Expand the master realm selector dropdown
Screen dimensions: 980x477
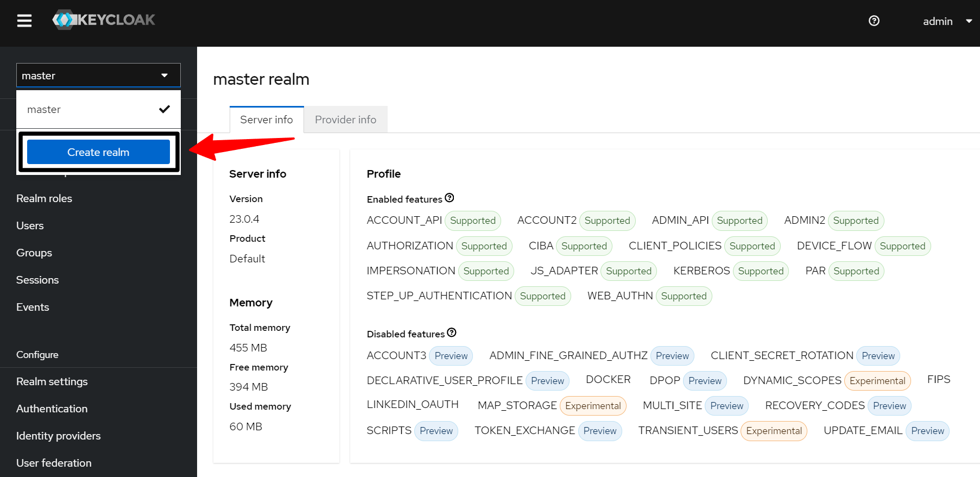(x=98, y=76)
